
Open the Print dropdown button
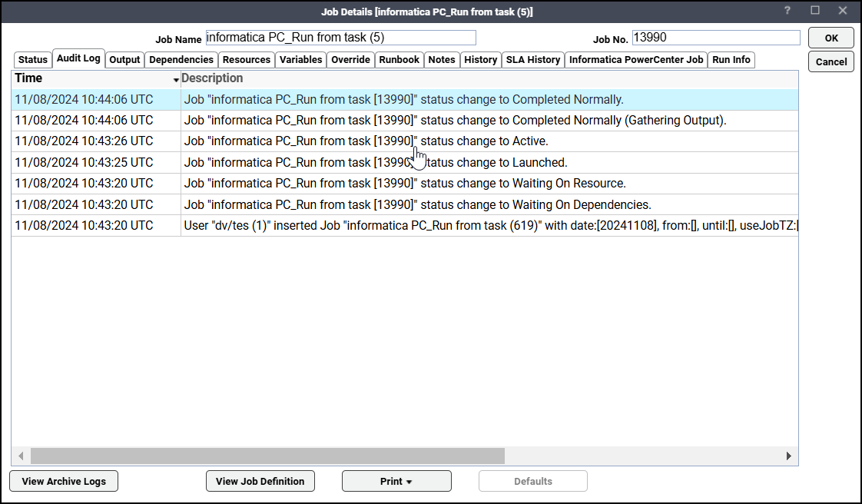(x=396, y=481)
